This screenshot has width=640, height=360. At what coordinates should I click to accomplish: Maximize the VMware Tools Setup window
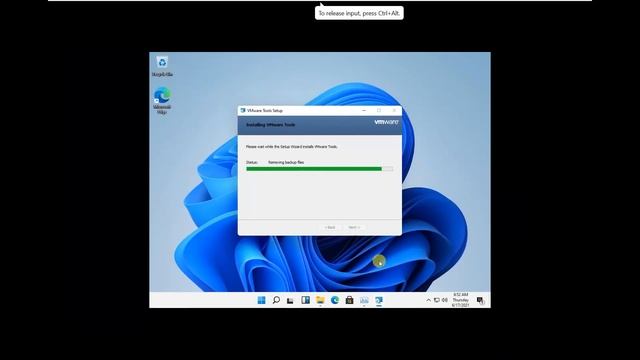point(379,111)
